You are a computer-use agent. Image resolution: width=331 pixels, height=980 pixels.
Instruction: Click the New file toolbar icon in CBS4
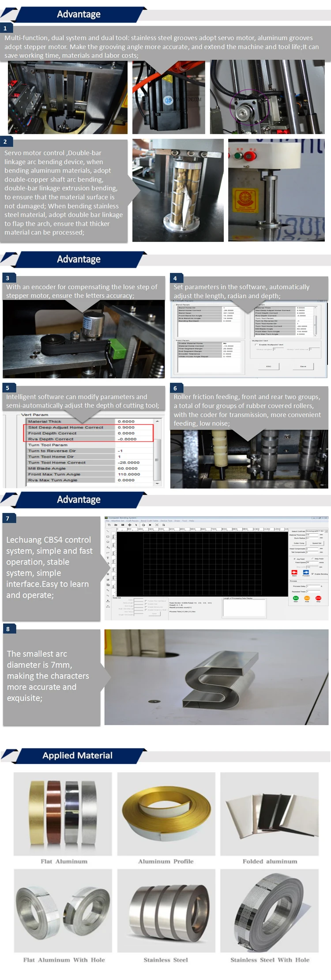[109, 525]
